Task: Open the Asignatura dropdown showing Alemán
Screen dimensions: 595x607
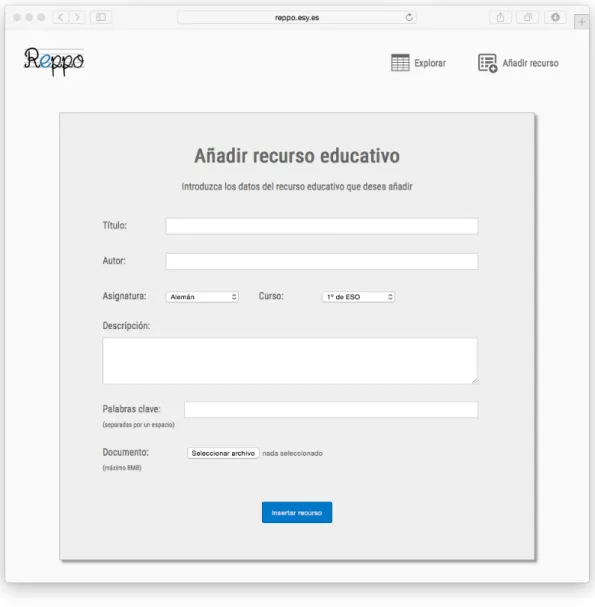Action: point(202,297)
